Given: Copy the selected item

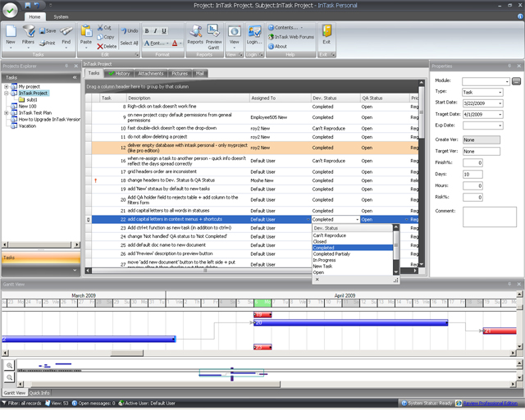Looking at the screenshot, I should [x=106, y=37].
